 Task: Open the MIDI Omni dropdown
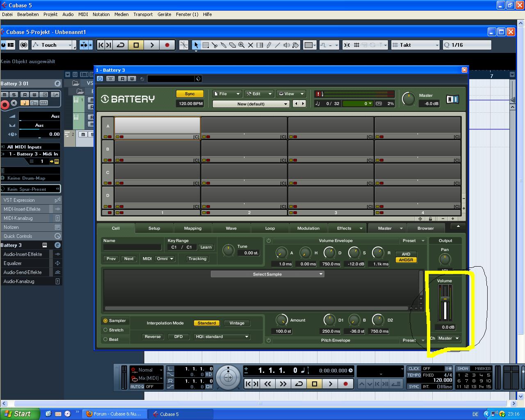coord(165,259)
